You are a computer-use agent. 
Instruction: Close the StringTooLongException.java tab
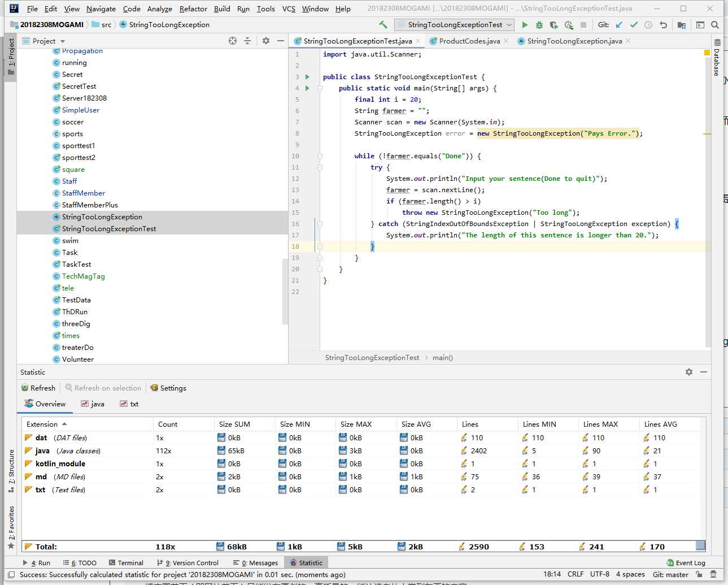click(628, 41)
